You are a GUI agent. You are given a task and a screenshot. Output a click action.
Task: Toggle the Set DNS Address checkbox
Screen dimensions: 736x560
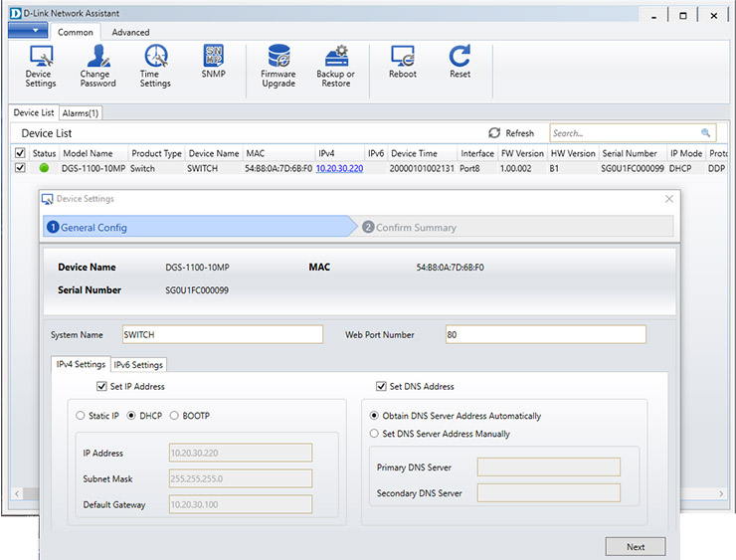(x=382, y=386)
